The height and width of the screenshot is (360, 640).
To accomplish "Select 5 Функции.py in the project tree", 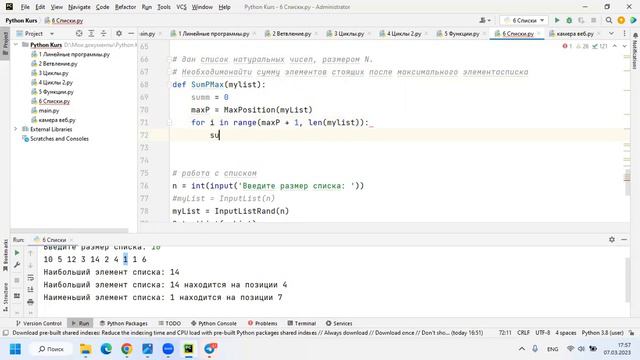I will 56,92.
